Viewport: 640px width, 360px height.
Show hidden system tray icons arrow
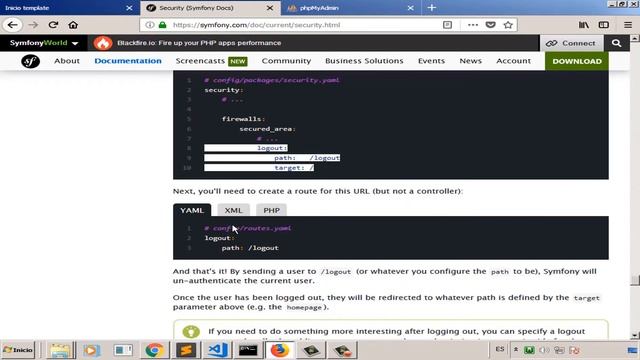tap(516, 350)
